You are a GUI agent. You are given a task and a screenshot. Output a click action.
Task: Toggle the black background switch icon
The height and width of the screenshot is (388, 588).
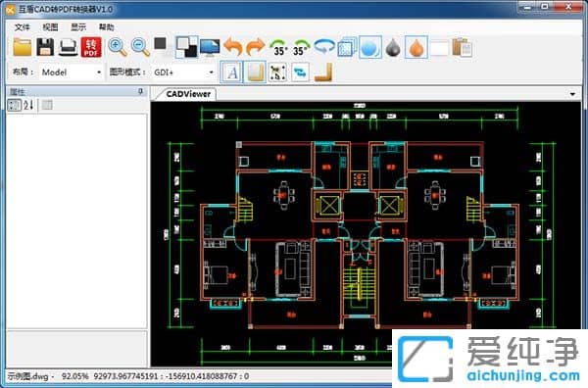pos(187,47)
